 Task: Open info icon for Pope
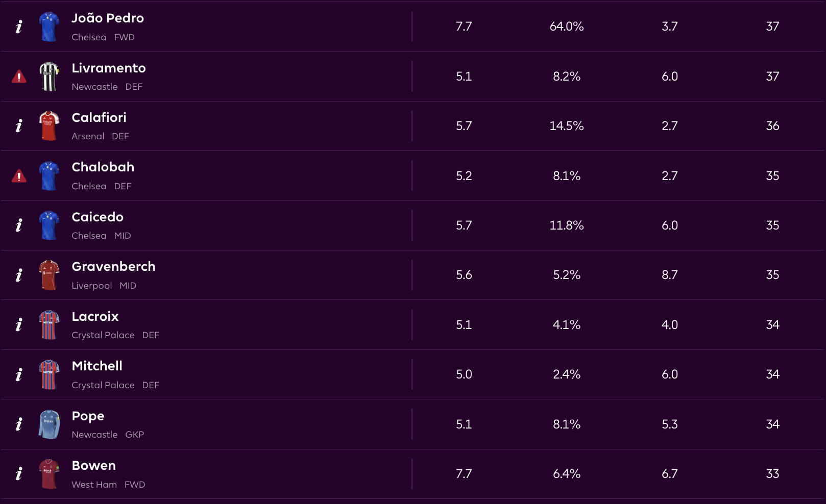[x=19, y=424]
